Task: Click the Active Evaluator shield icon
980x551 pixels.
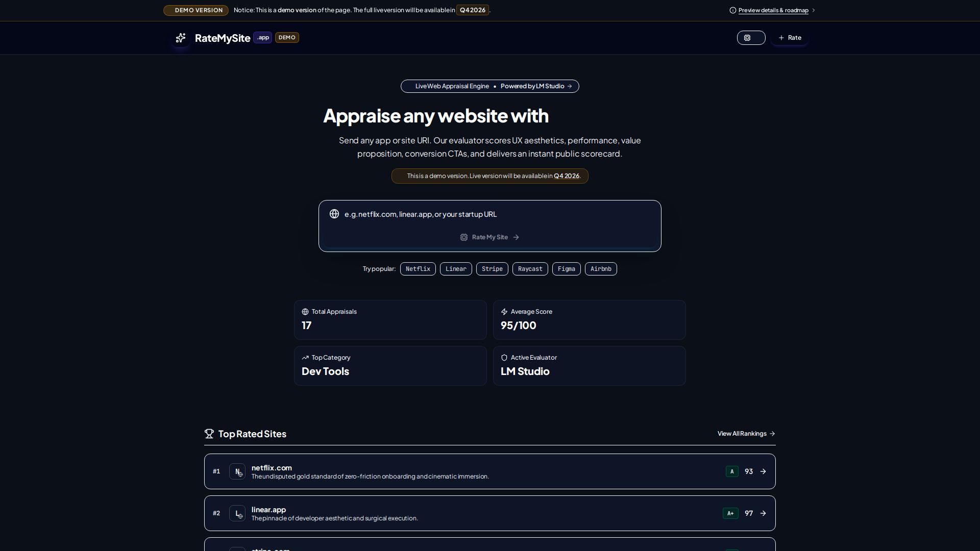Action: click(504, 358)
